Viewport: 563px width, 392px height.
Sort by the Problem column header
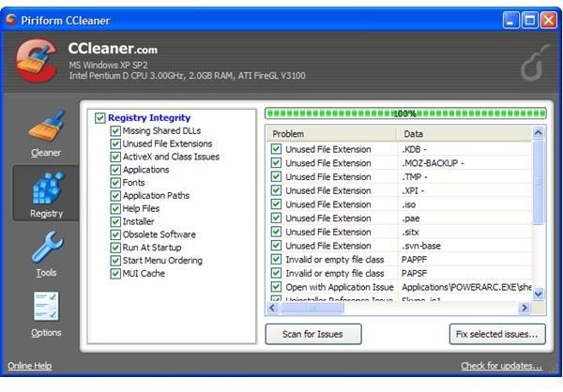(332, 134)
